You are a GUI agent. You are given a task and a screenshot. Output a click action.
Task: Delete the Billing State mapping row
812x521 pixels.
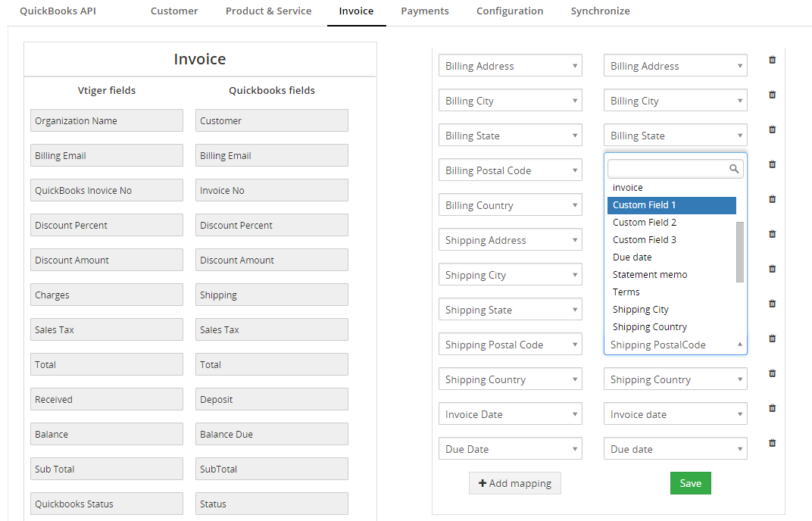click(x=772, y=129)
